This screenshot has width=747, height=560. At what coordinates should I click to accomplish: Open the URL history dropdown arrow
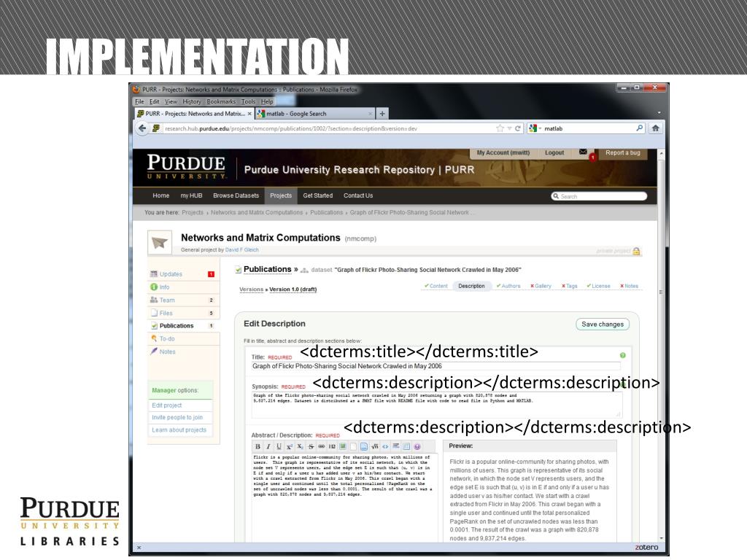coord(509,128)
